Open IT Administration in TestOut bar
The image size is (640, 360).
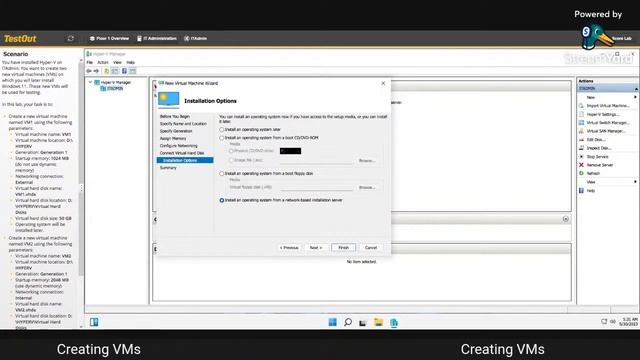click(157, 38)
